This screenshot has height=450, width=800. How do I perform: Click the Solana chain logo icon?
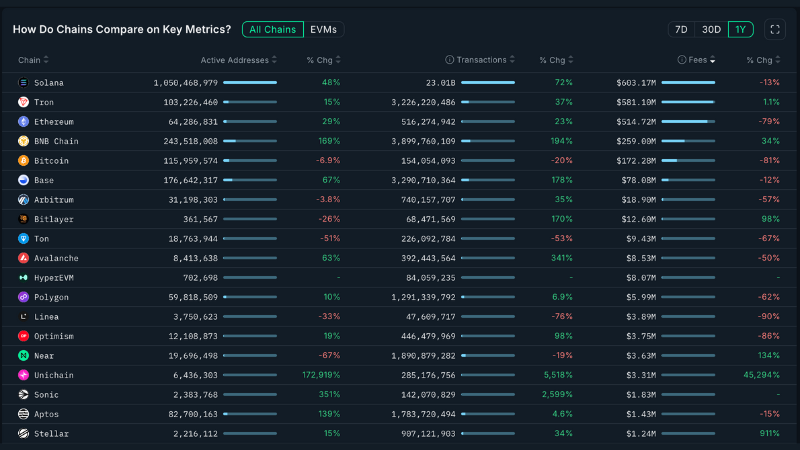click(x=24, y=82)
